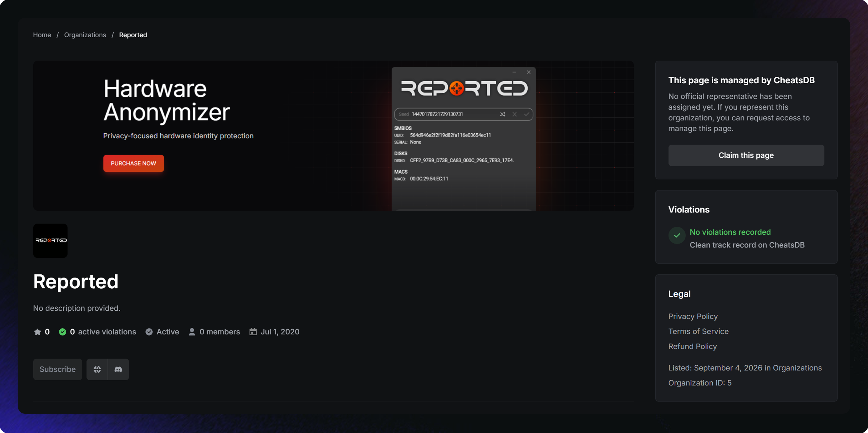
Task: Click 'Listed: September 4, 2026 in Organizations' text
Action: coord(745,368)
